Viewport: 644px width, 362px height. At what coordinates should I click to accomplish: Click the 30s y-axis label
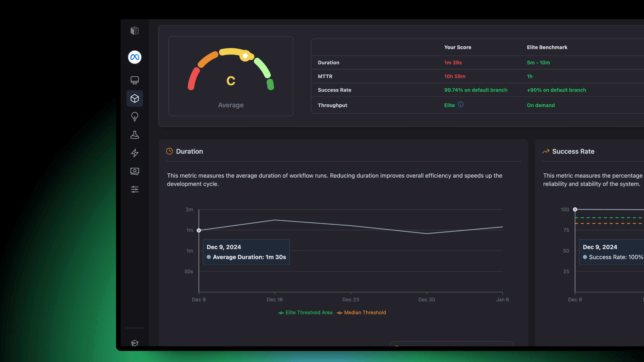point(189,271)
